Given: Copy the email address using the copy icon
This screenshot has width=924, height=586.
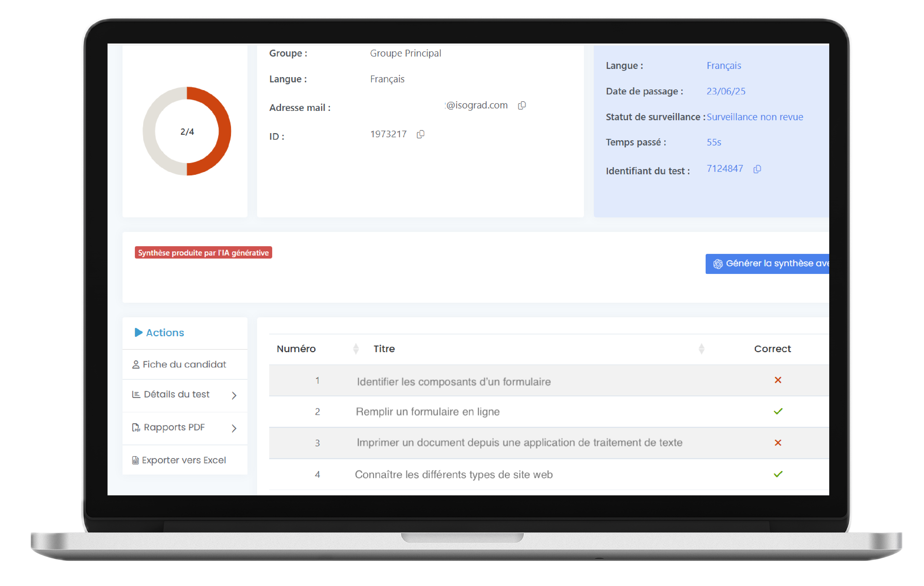Looking at the screenshot, I should (522, 105).
